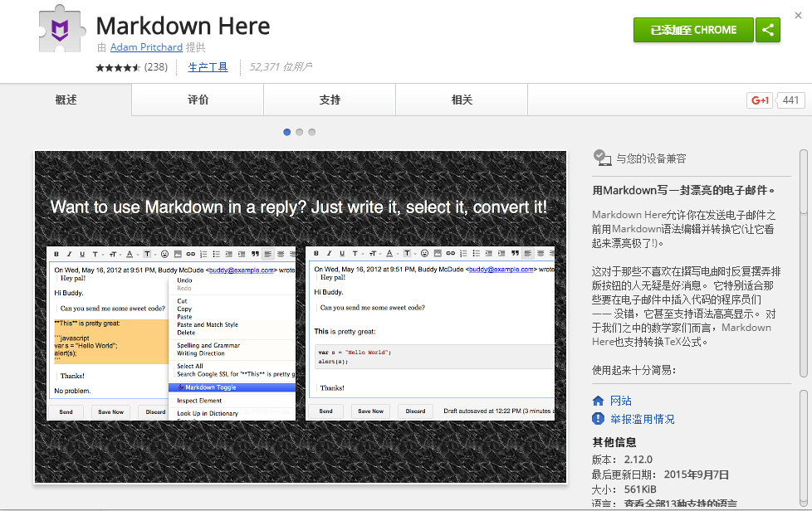
Task: Close the extension details overlay
Action: point(798,16)
